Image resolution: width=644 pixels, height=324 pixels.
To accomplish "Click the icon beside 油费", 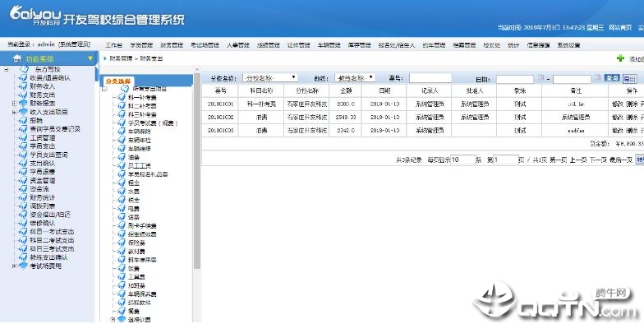I will 122,157.
